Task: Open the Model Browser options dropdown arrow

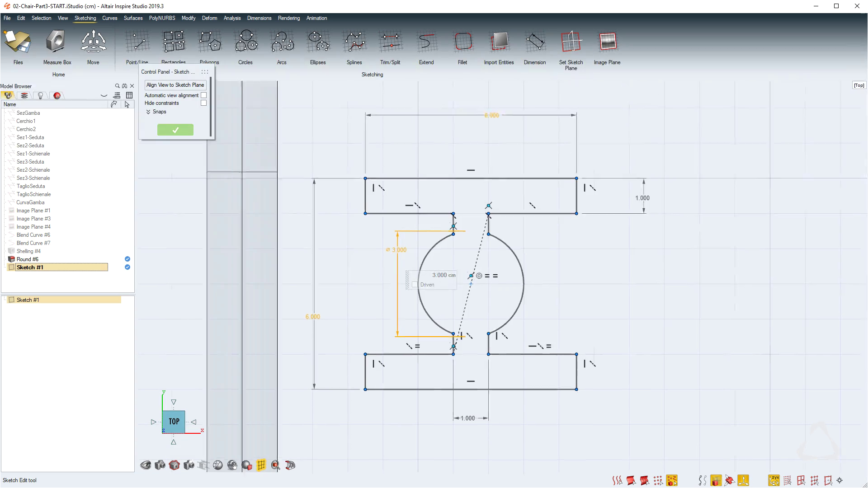Action: click(x=104, y=96)
